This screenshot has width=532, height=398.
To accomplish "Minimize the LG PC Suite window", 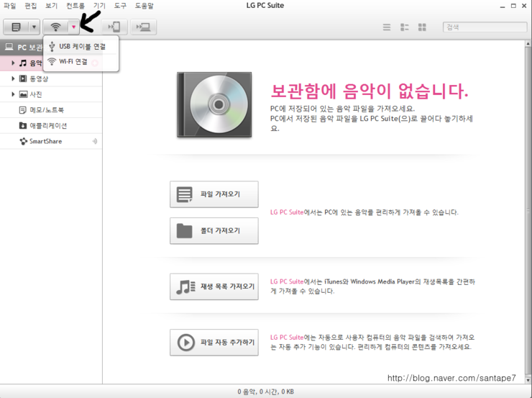I will [503, 6].
